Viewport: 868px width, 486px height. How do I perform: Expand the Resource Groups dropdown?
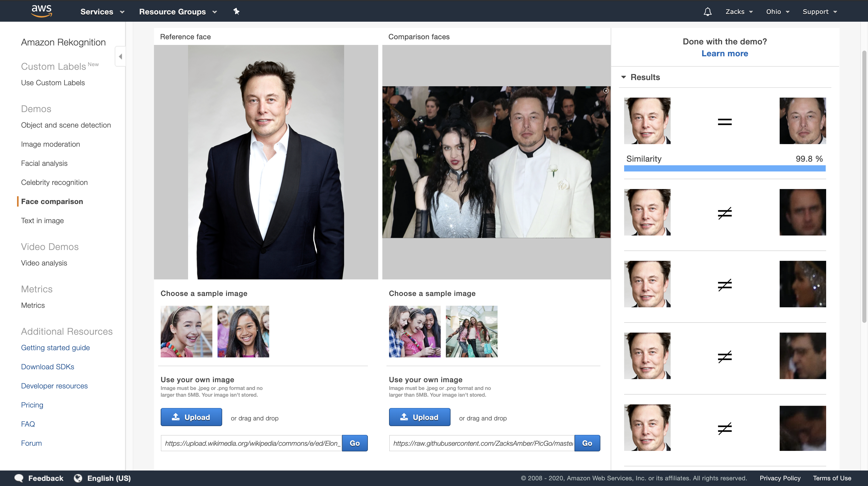pos(177,12)
